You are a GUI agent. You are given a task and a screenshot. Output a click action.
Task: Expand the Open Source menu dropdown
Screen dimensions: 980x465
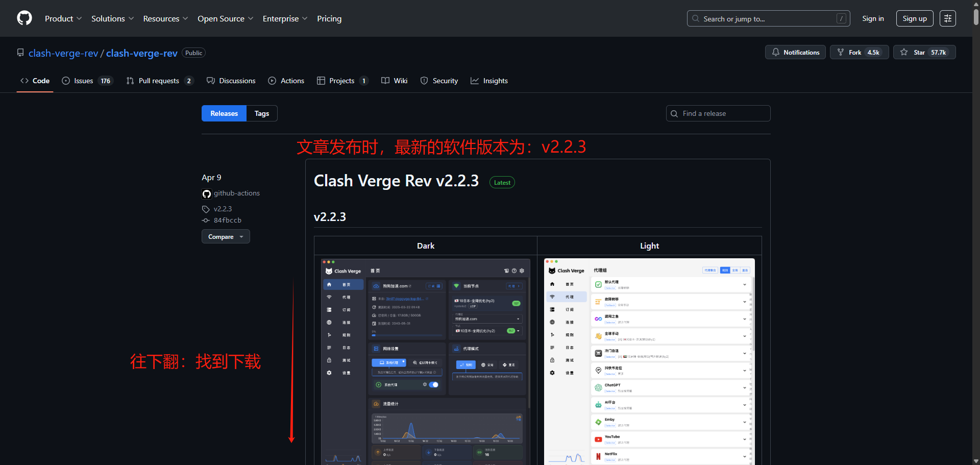225,18
